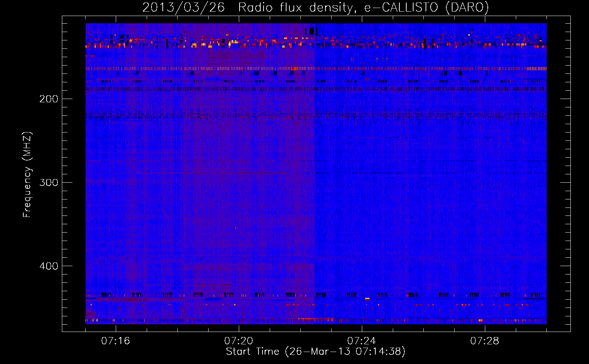Click the plot title '2013/03/26 Radio flux density, e-CALLISTO (DARO)'

click(316, 7)
